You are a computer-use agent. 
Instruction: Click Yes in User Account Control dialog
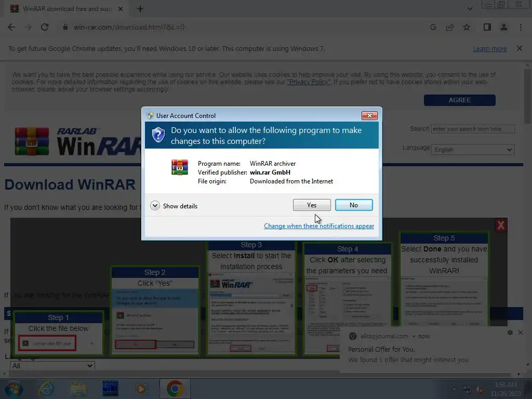[x=312, y=205]
